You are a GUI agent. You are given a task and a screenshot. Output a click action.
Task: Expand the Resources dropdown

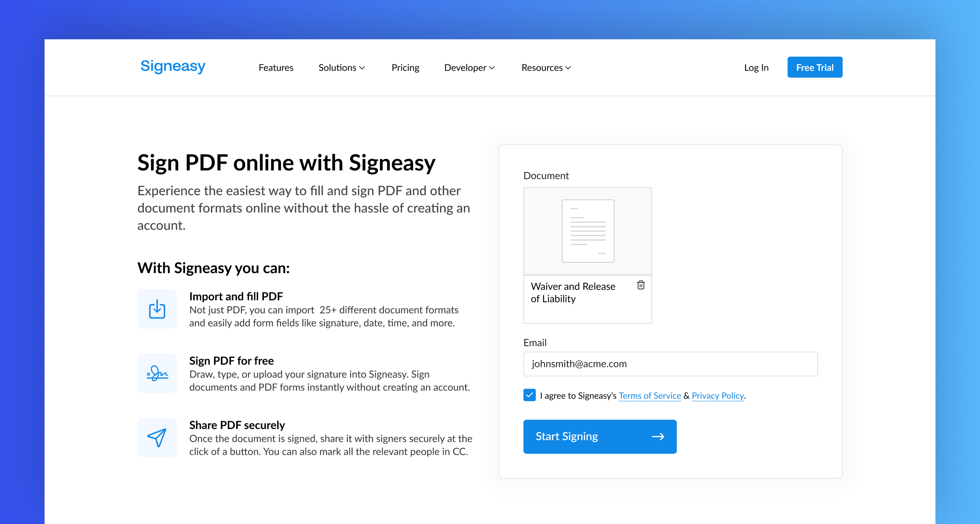point(546,67)
